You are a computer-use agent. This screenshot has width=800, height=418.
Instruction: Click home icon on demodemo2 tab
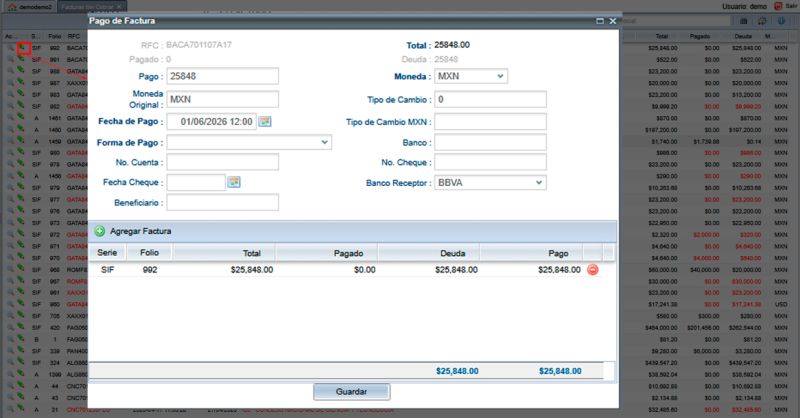[x=12, y=7]
